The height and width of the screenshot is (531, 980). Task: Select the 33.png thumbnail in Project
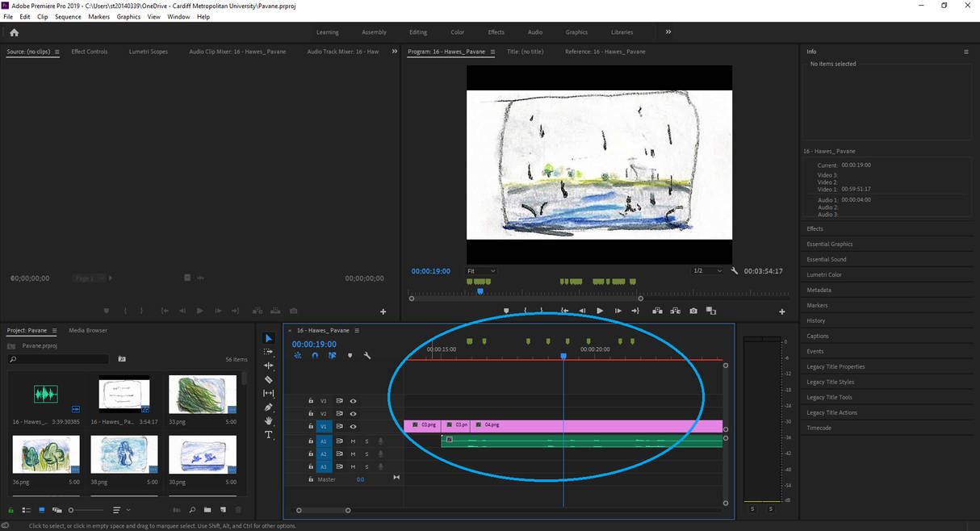[x=203, y=394]
